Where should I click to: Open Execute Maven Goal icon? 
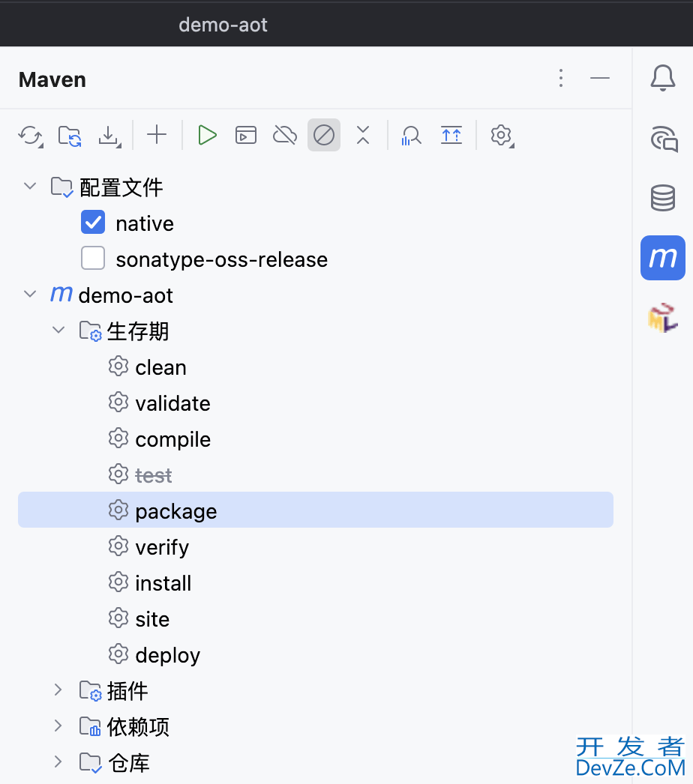(246, 136)
